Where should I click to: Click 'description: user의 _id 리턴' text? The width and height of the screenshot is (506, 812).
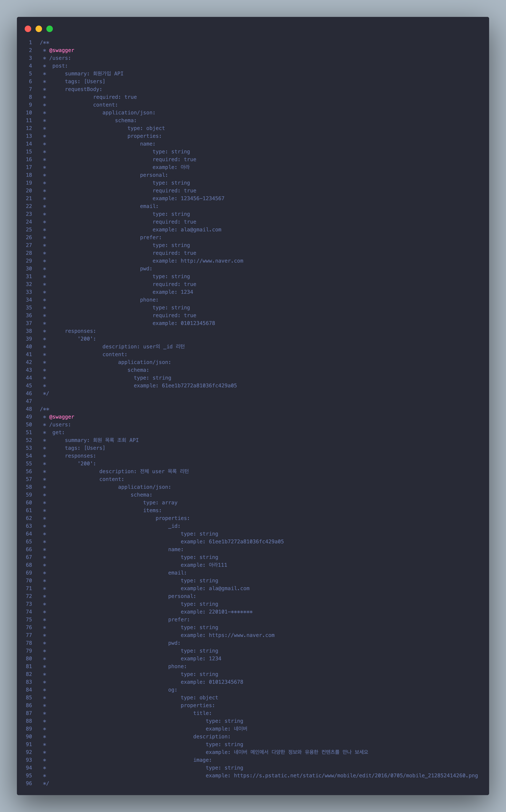point(144,347)
